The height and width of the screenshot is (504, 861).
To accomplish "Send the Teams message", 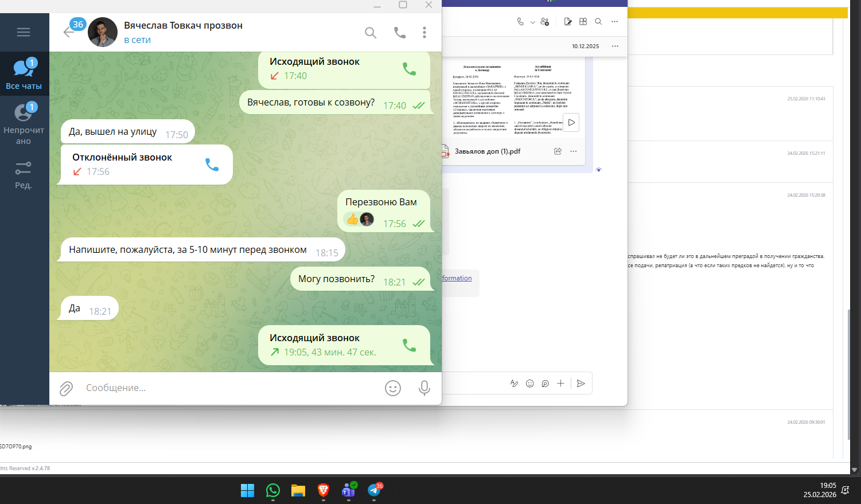I will click(x=581, y=384).
